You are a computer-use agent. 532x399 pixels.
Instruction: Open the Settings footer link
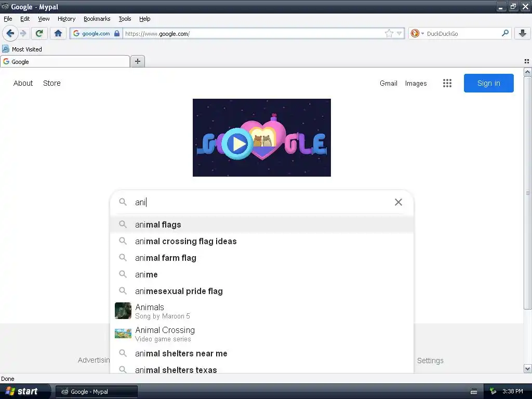(x=430, y=361)
